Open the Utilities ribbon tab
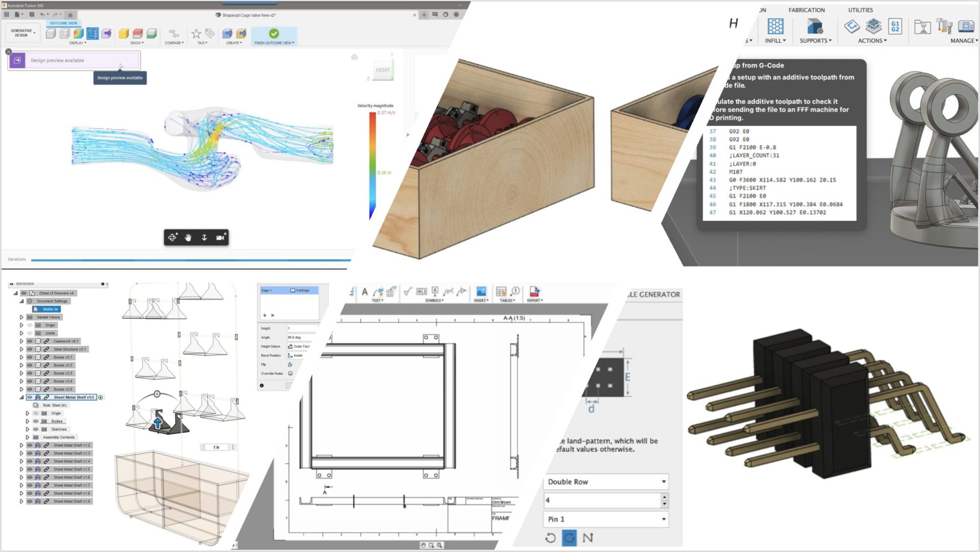Viewport: 980px width, 552px height. [x=860, y=10]
